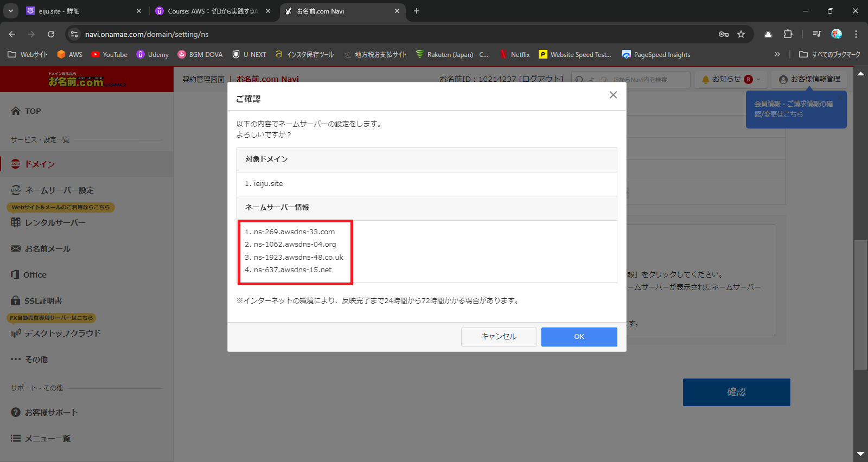This screenshot has width=868, height=462.
Task: Bookmark this page with star icon
Action: (741, 34)
